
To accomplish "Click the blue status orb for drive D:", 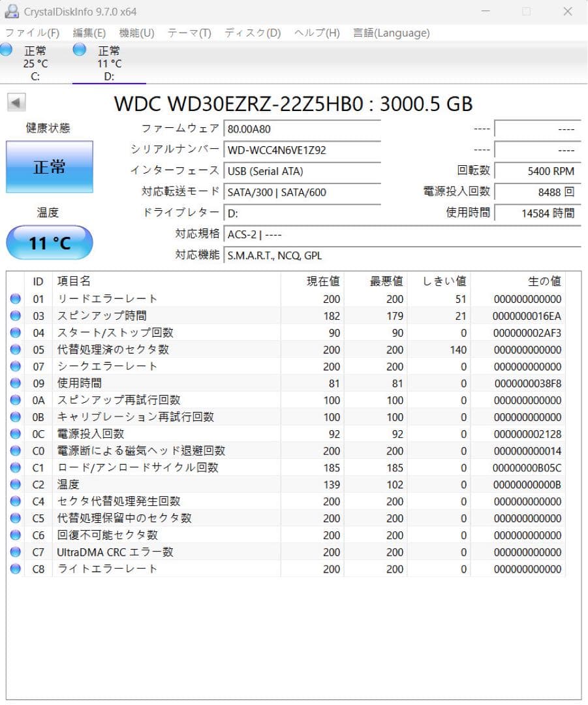I will point(79,49).
